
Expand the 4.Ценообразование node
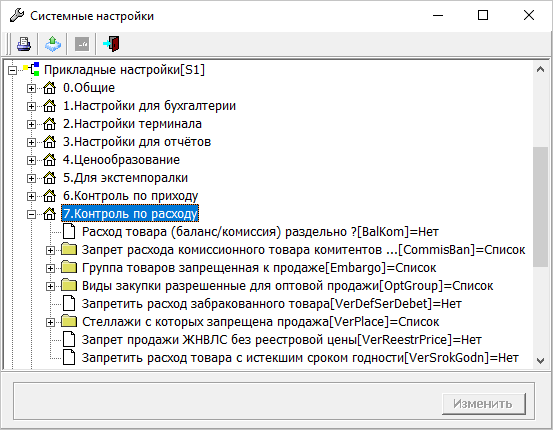pyautogui.click(x=31, y=160)
